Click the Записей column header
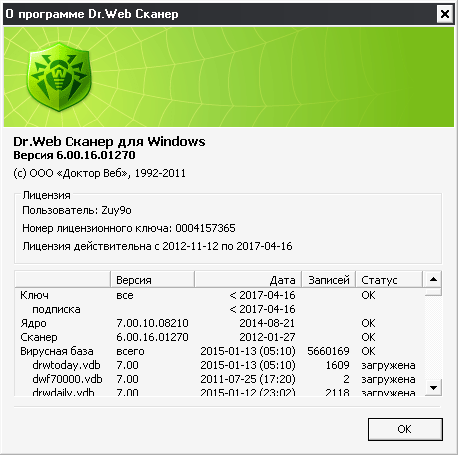 coord(329,280)
